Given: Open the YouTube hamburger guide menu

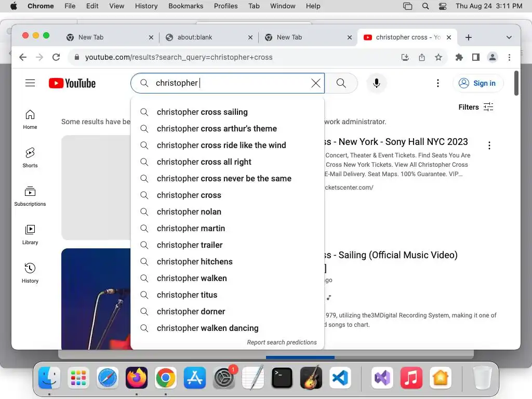Looking at the screenshot, I should (x=30, y=83).
